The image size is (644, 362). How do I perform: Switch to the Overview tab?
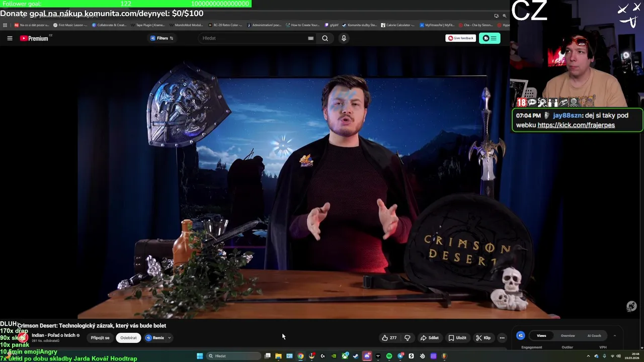point(568,335)
